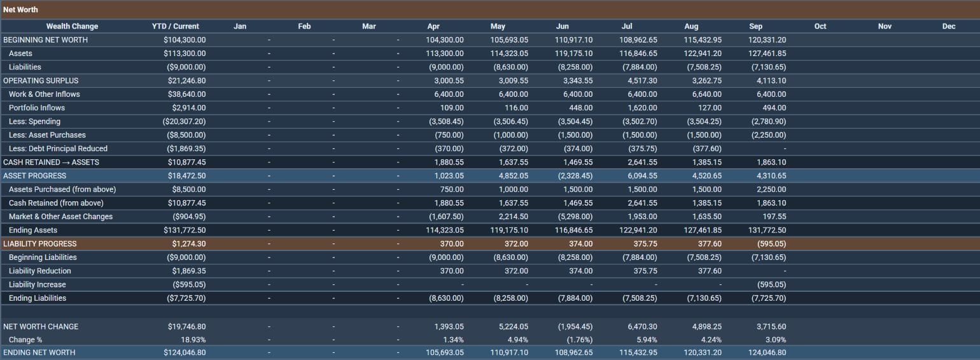Click YTD work inflows $38,640.00

tap(186, 94)
